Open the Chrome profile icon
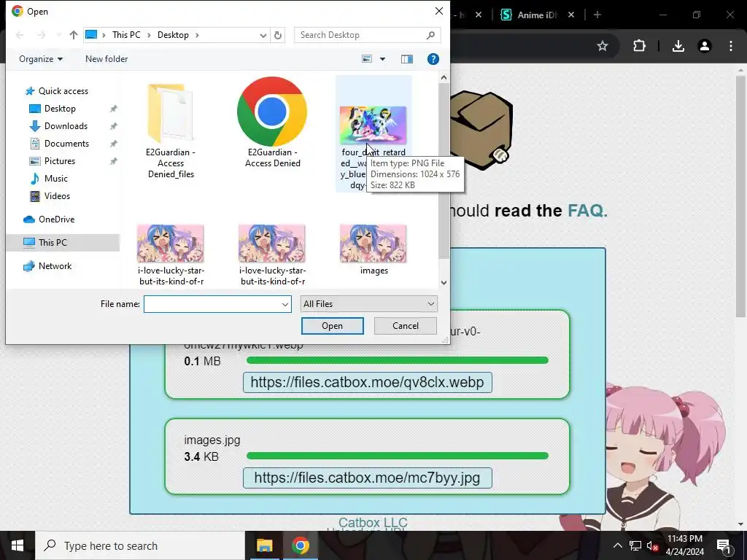Screen dimensions: 747x560 (705, 46)
